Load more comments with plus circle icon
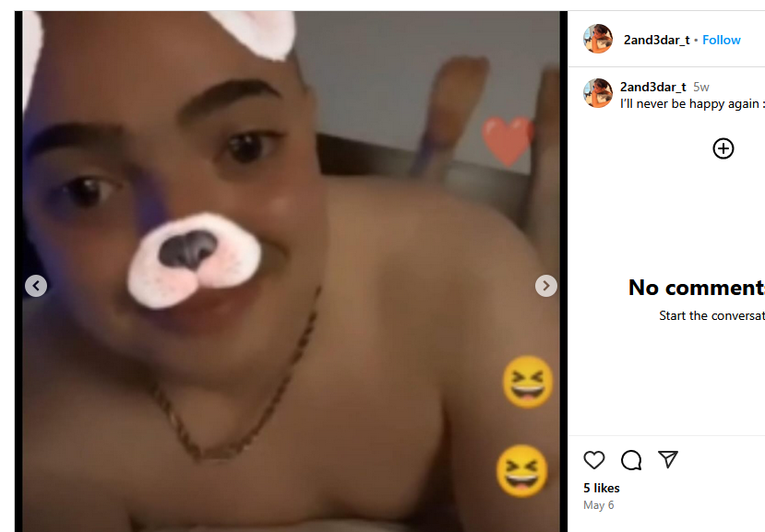This screenshot has width=765, height=532. click(x=723, y=148)
